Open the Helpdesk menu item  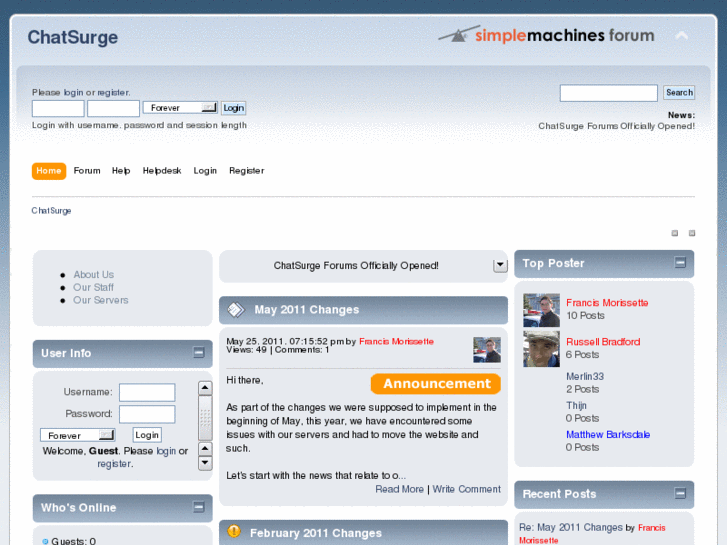click(x=162, y=171)
